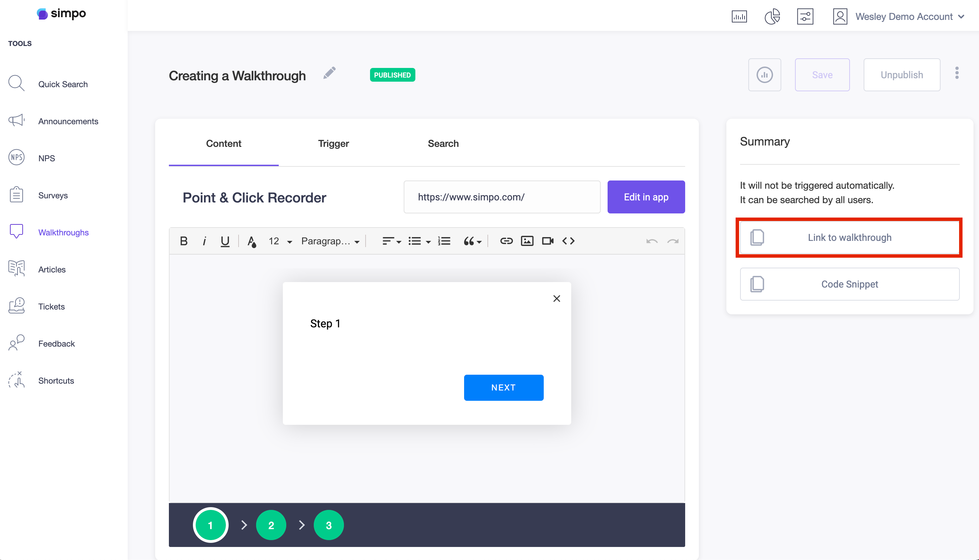Open the bar chart analytics icon

click(x=739, y=16)
